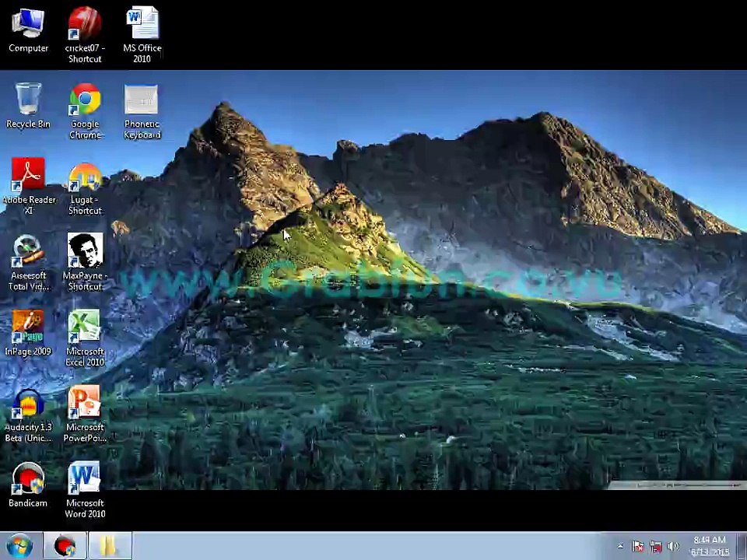Select the Lugat - Shortcut icon
The height and width of the screenshot is (560, 747).
85,189
